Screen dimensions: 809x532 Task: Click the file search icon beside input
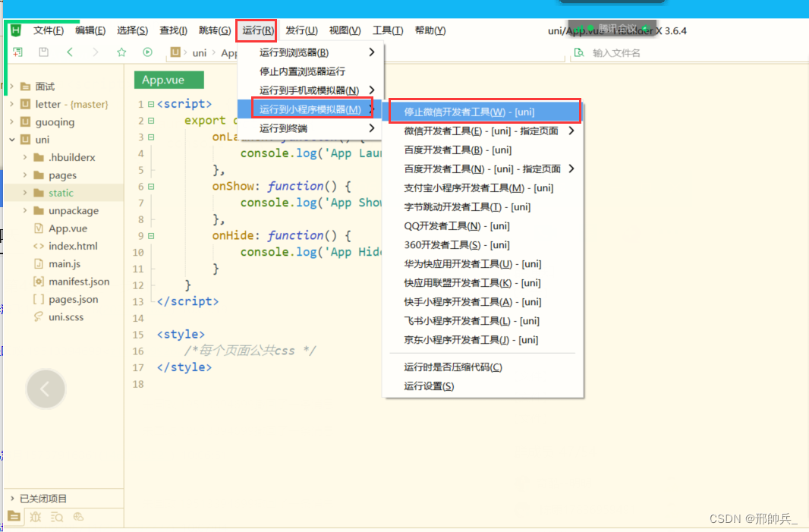point(579,52)
